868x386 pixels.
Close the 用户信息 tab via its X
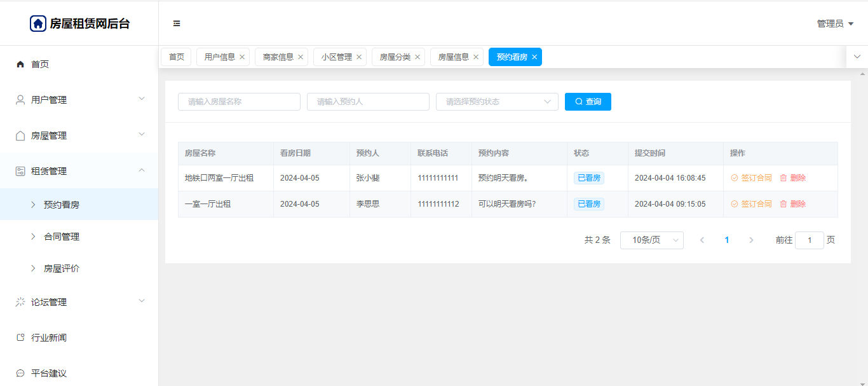pos(242,57)
